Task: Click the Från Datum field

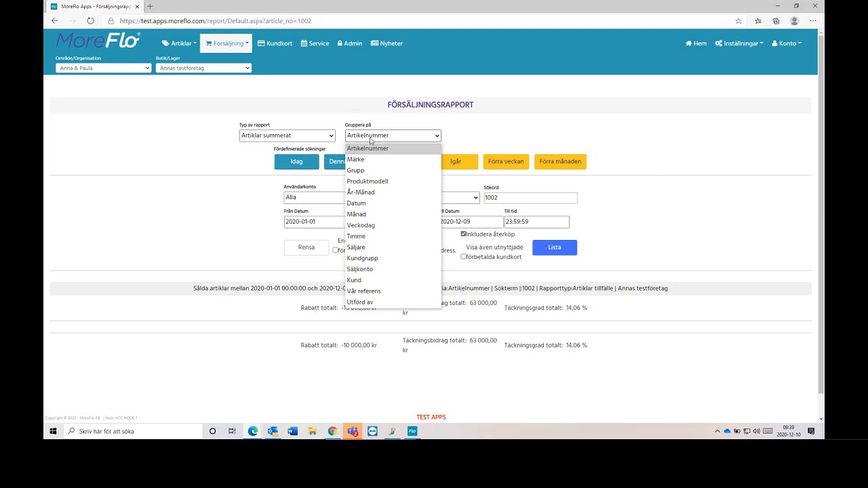Action: tap(314, 222)
